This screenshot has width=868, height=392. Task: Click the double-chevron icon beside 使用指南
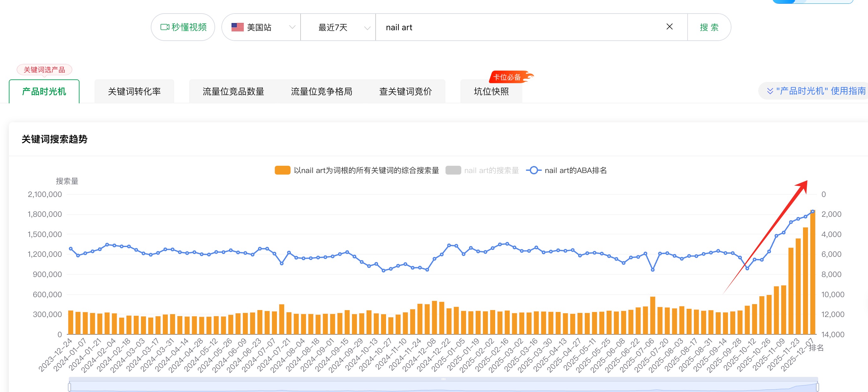(770, 91)
